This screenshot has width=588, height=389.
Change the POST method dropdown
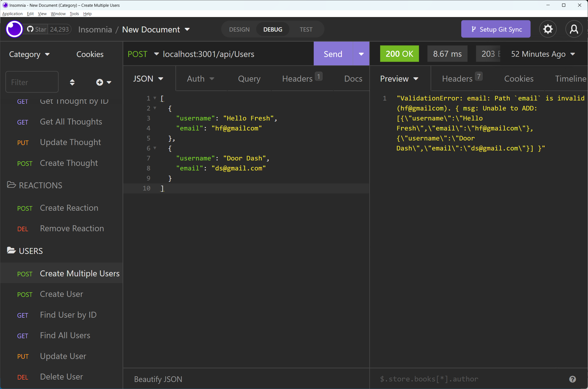(143, 54)
